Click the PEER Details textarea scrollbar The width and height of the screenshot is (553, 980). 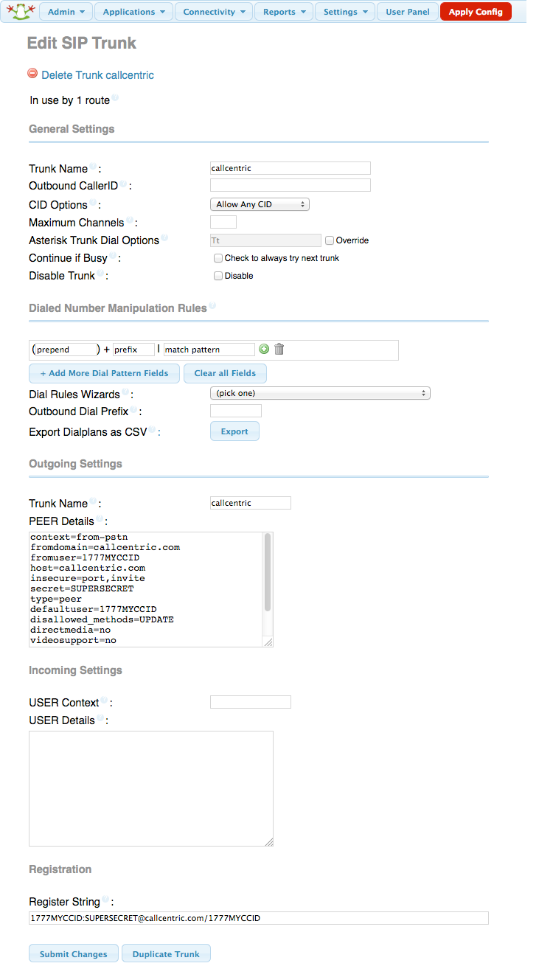(x=268, y=572)
